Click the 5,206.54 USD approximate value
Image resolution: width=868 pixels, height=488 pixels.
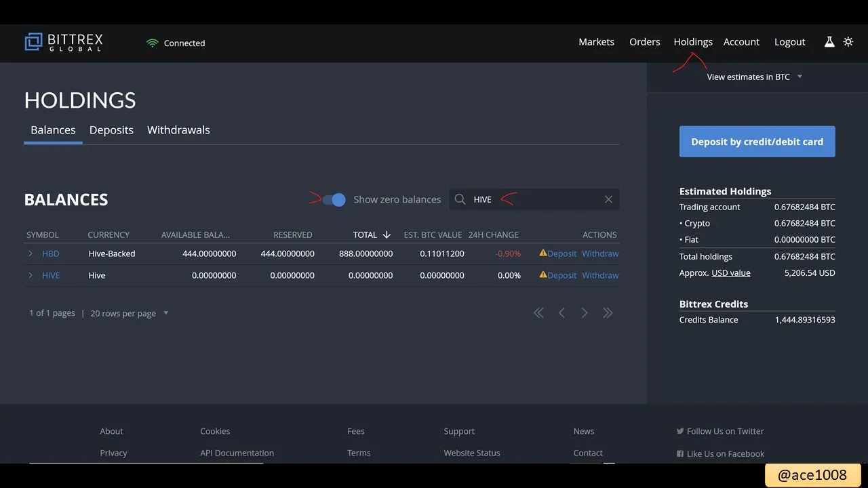tap(810, 272)
